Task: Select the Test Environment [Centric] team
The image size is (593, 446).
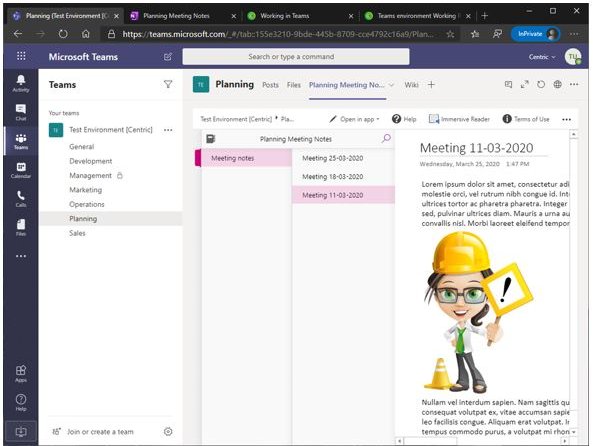Action: [110, 130]
